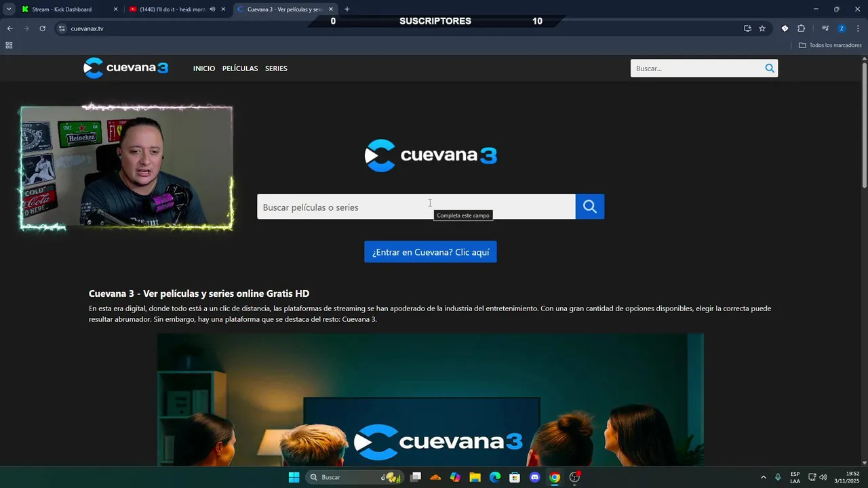Image resolution: width=868 pixels, height=488 pixels.
Task: Open Task View on the taskbar
Action: point(416,477)
